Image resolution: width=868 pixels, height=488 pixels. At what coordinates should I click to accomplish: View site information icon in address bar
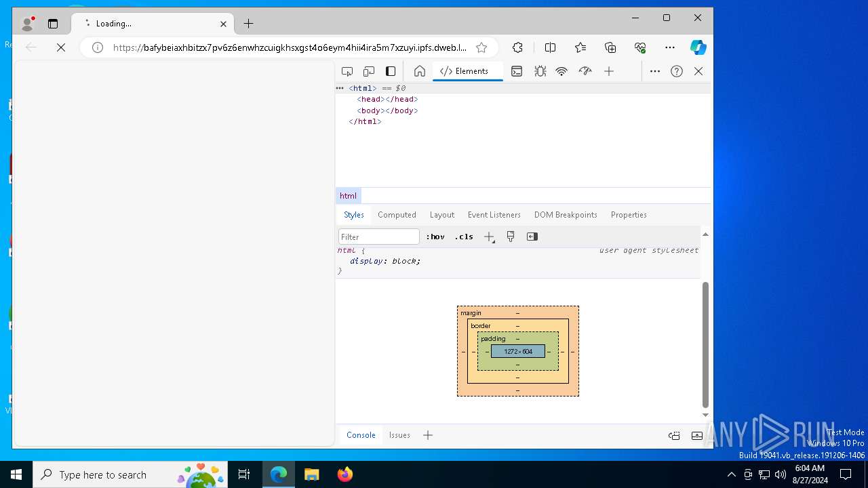[x=98, y=47]
